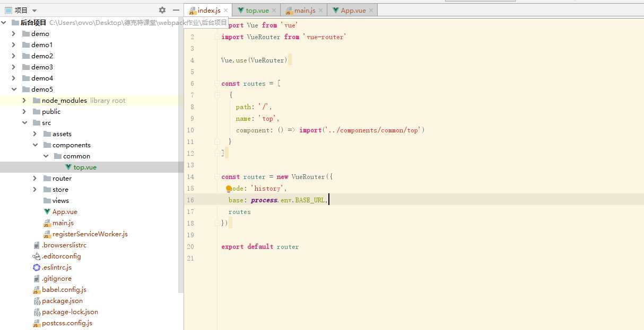The width and height of the screenshot is (644, 330).
Task: Open package-lock.json file
Action: coord(70,312)
